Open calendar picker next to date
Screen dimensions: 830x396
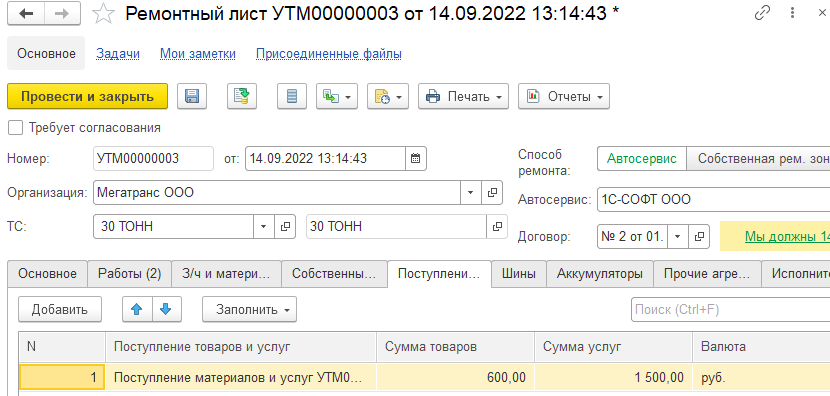click(416, 158)
